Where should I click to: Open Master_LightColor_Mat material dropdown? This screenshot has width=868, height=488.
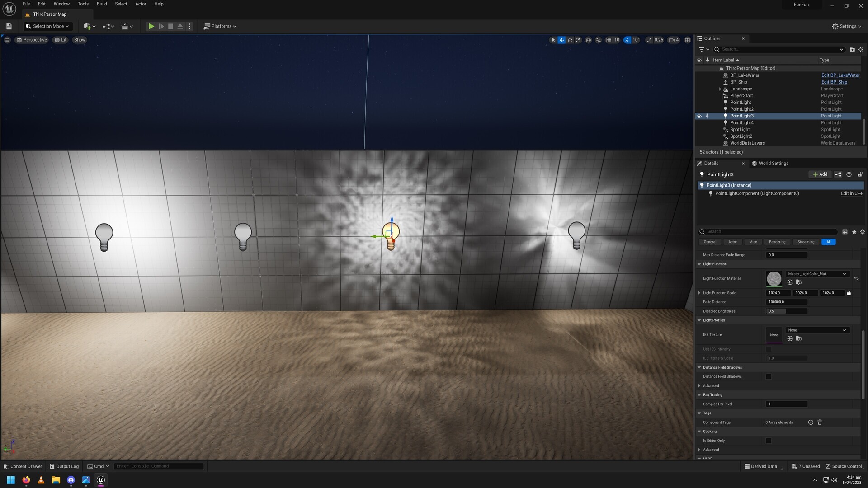tap(817, 274)
